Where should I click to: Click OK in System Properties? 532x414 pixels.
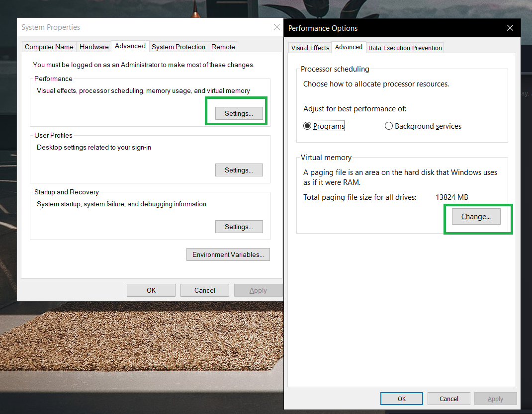point(151,290)
